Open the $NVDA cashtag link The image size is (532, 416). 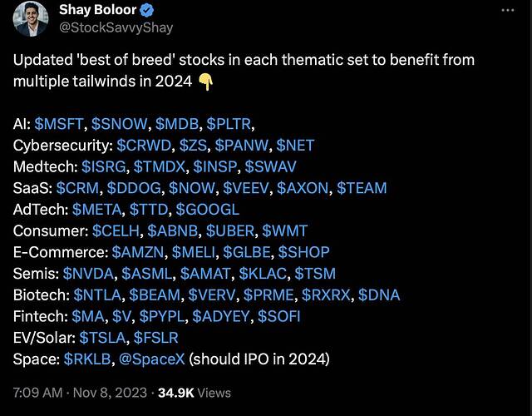pyautogui.click(x=88, y=274)
